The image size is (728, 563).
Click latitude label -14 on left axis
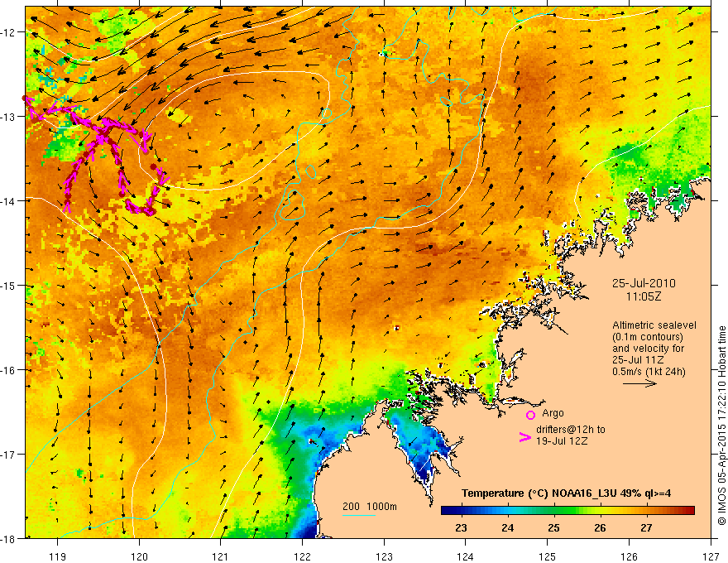point(9,201)
